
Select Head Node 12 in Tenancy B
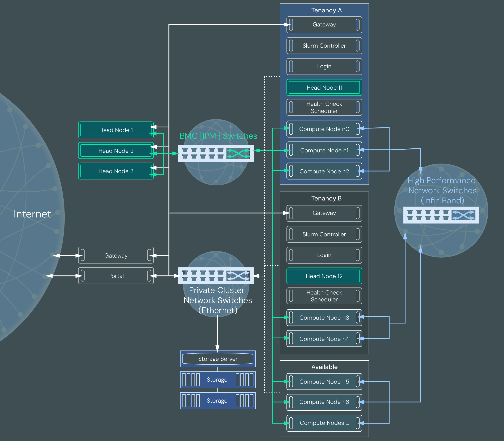point(324,276)
